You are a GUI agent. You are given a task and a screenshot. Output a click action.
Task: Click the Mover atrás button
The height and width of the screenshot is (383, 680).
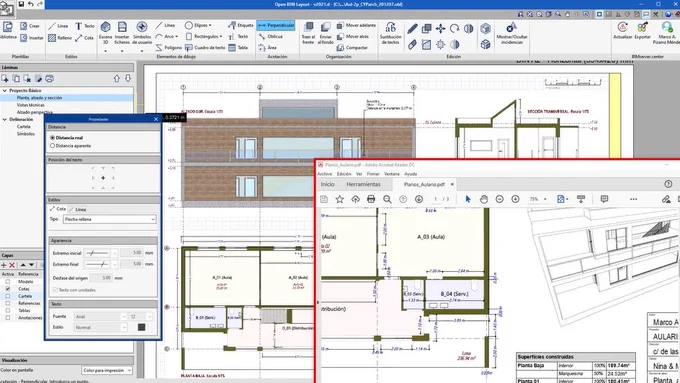pyautogui.click(x=353, y=37)
